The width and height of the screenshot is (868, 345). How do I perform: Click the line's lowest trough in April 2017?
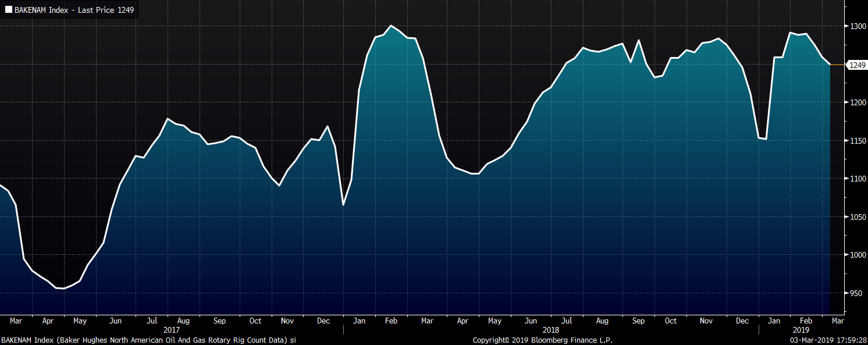(63, 289)
